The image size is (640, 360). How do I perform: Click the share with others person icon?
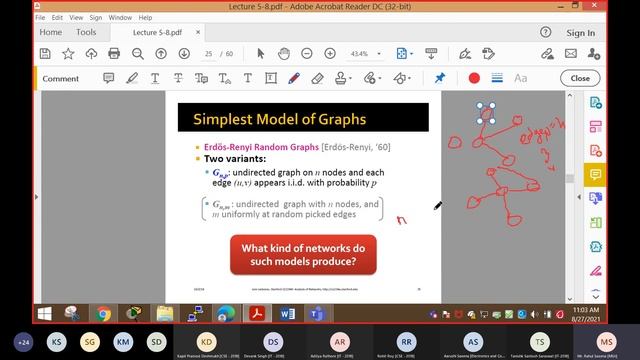click(x=593, y=53)
